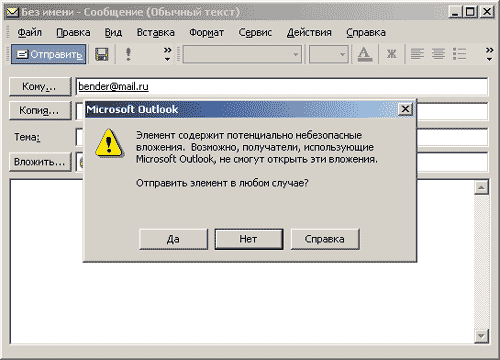Open the Вставка menu
Screen dimensions: 500x360
156,32
